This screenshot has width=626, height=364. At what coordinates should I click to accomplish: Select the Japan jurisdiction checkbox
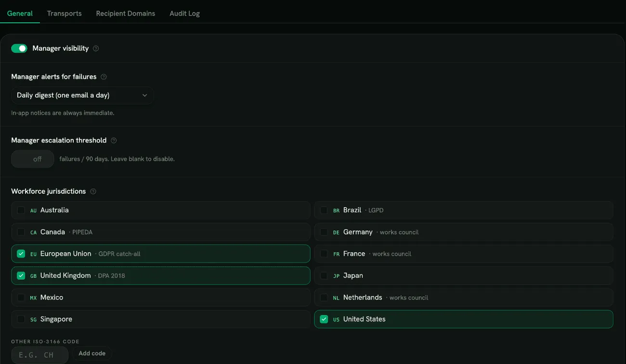pyautogui.click(x=324, y=275)
